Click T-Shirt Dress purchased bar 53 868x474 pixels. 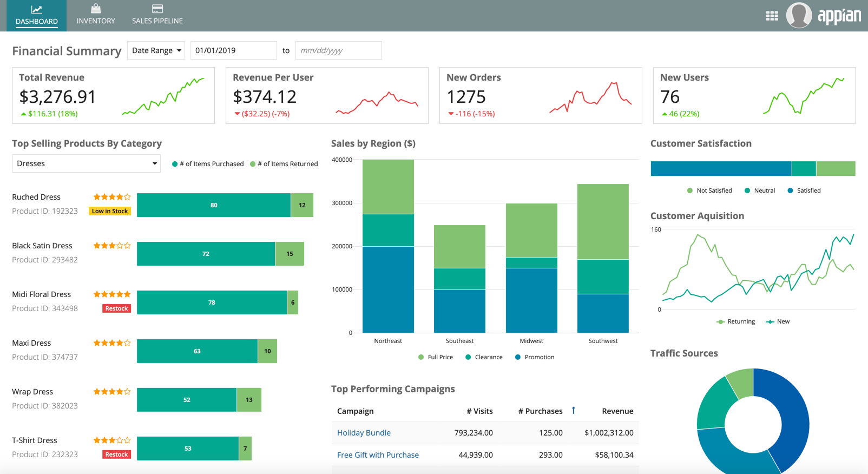coord(188,449)
